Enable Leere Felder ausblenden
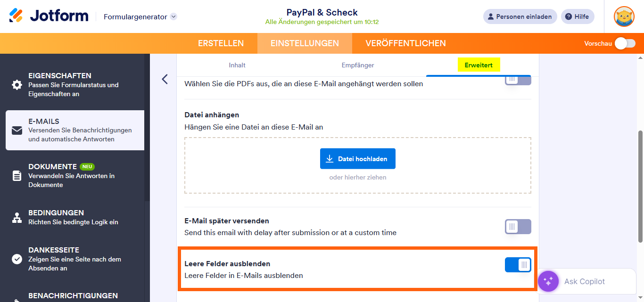Image resolution: width=644 pixels, height=302 pixels. [518, 265]
